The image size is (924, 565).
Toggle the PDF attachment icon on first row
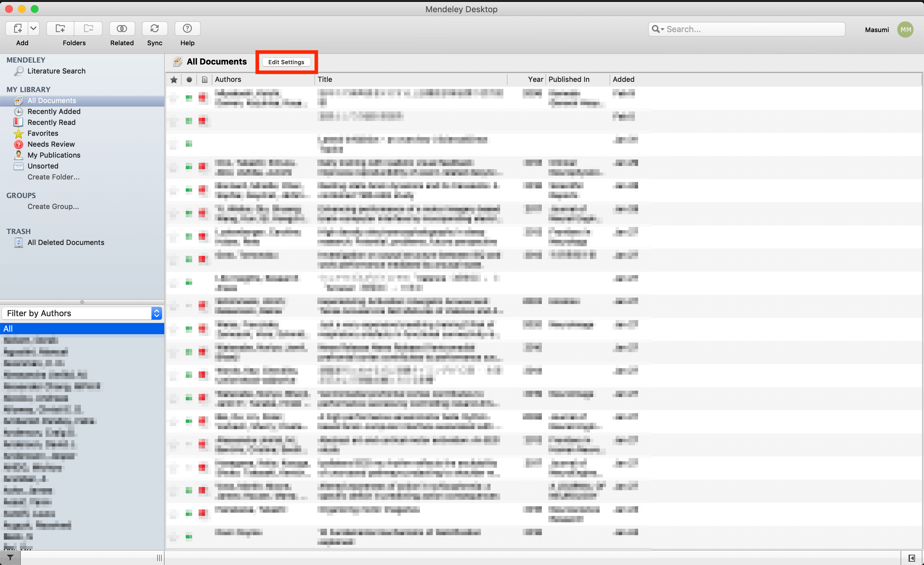click(x=203, y=98)
